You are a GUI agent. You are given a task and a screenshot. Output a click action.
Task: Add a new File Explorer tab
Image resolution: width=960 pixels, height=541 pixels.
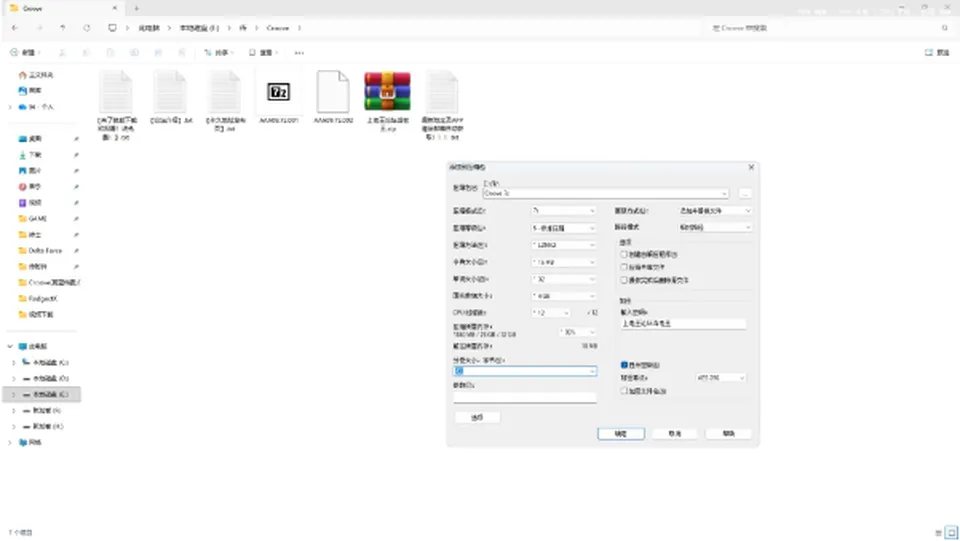pyautogui.click(x=137, y=9)
